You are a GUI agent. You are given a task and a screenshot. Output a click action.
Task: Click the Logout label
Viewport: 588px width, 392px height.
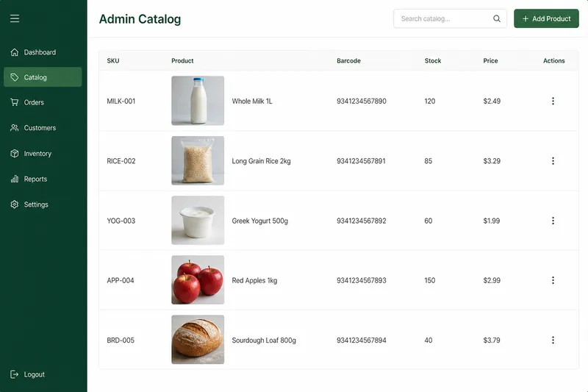[34, 374]
